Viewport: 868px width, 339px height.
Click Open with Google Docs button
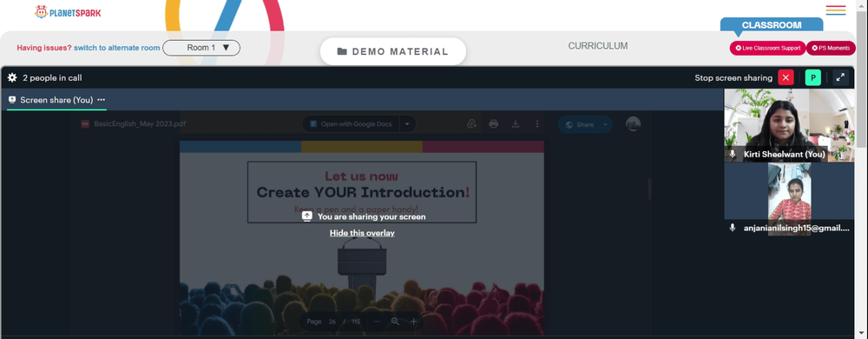click(352, 124)
